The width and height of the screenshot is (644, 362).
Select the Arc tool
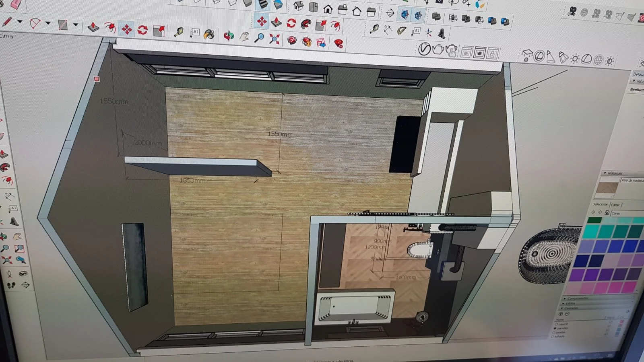(x=35, y=23)
